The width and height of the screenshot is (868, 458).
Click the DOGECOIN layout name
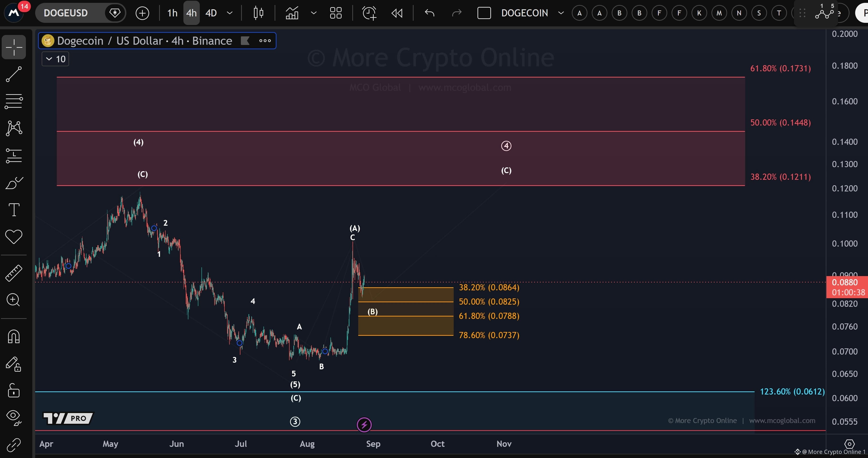(x=524, y=13)
